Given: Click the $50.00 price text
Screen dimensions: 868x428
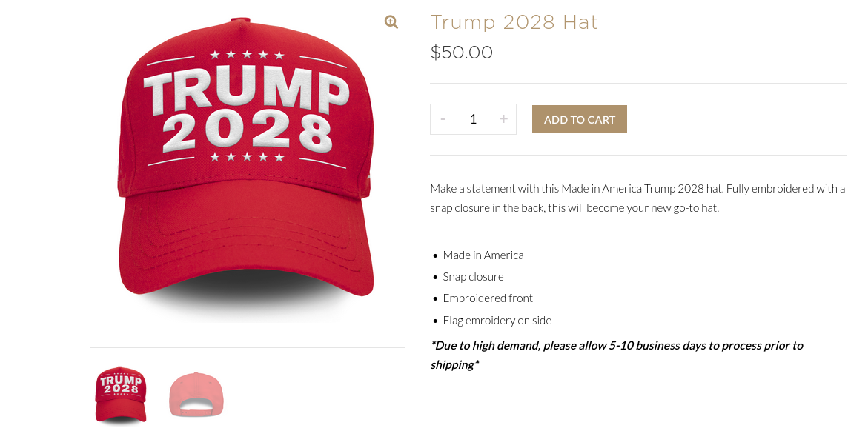Looking at the screenshot, I should coord(462,53).
